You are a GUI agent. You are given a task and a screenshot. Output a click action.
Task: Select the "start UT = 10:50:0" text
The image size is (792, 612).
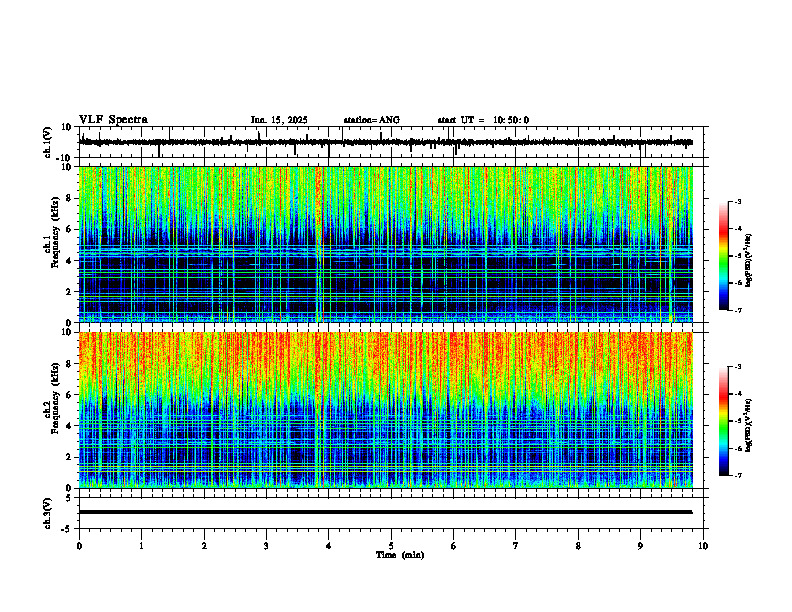[483, 120]
